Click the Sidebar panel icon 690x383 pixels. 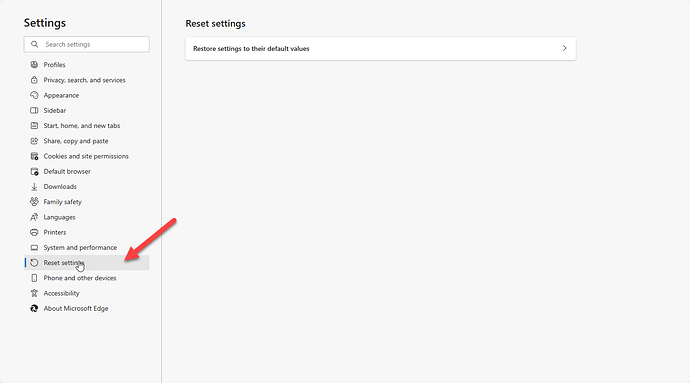(x=34, y=110)
